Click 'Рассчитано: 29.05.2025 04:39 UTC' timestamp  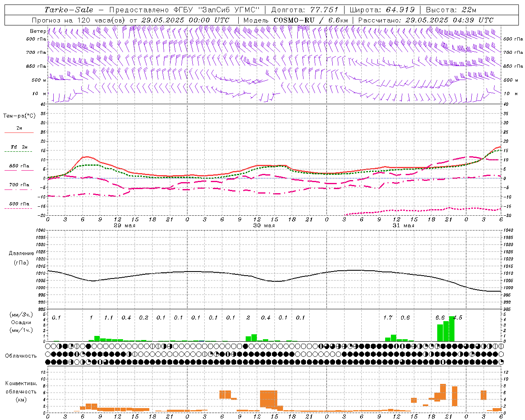pos(426,20)
